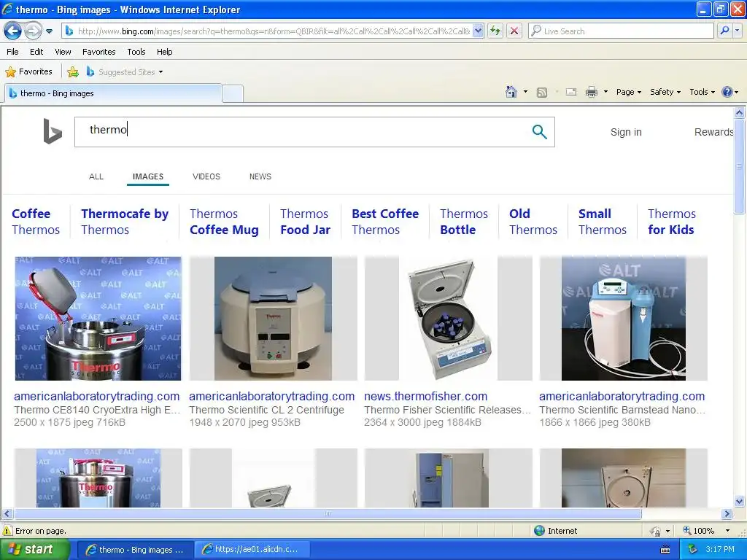This screenshot has width=747, height=560.
Task: Select Best Coffee Thermos suggestion
Action: 385,222
